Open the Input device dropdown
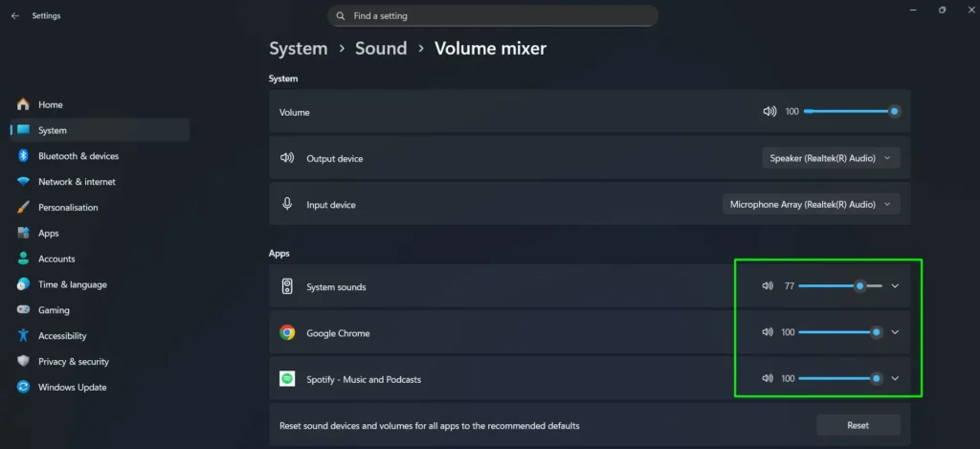Image resolution: width=980 pixels, height=449 pixels. tap(812, 205)
